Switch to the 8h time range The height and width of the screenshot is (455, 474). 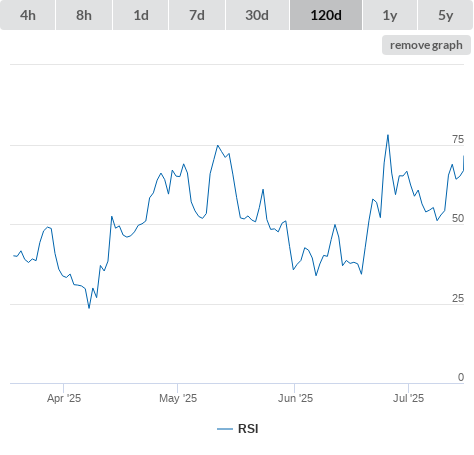84,15
